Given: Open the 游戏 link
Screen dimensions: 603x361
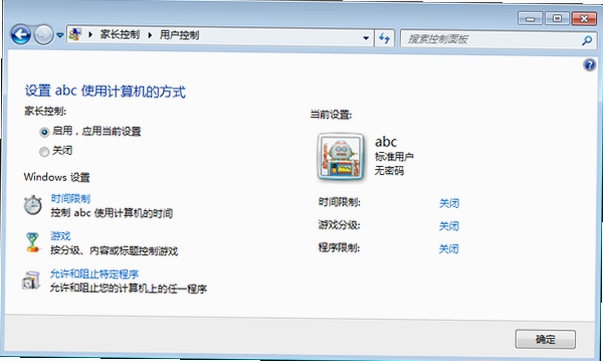Looking at the screenshot, I should pyautogui.click(x=60, y=236).
